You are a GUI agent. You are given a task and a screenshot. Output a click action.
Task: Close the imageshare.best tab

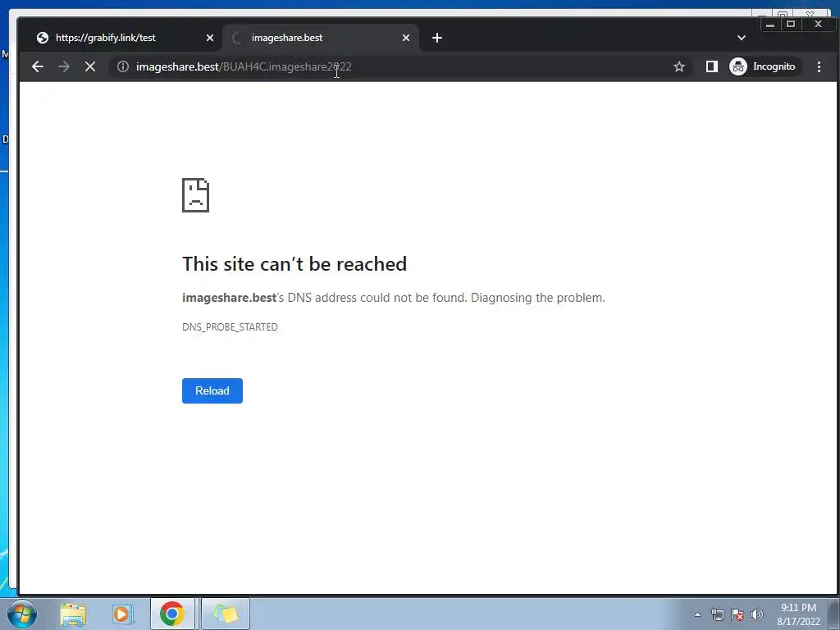click(x=405, y=38)
